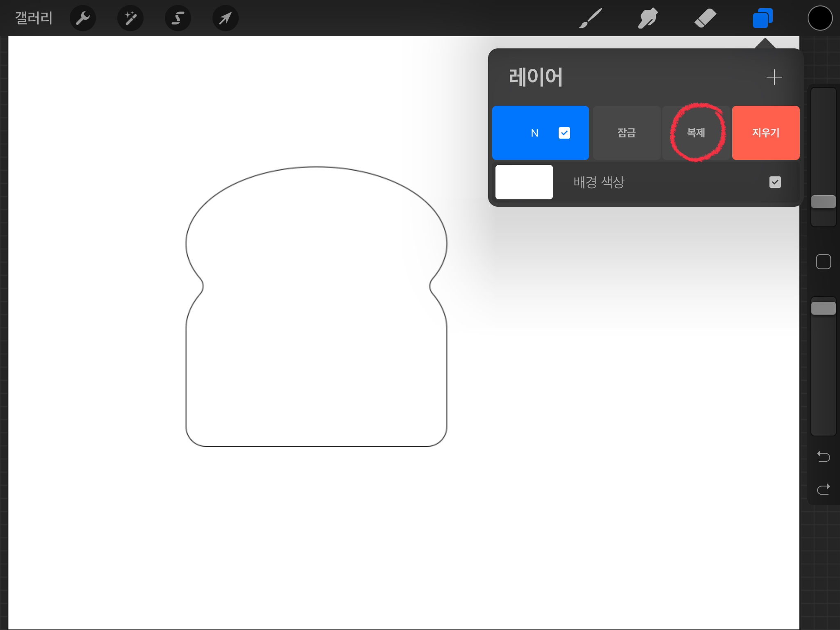
Task: Open the Adjustments magic wand menu
Action: pos(130,18)
